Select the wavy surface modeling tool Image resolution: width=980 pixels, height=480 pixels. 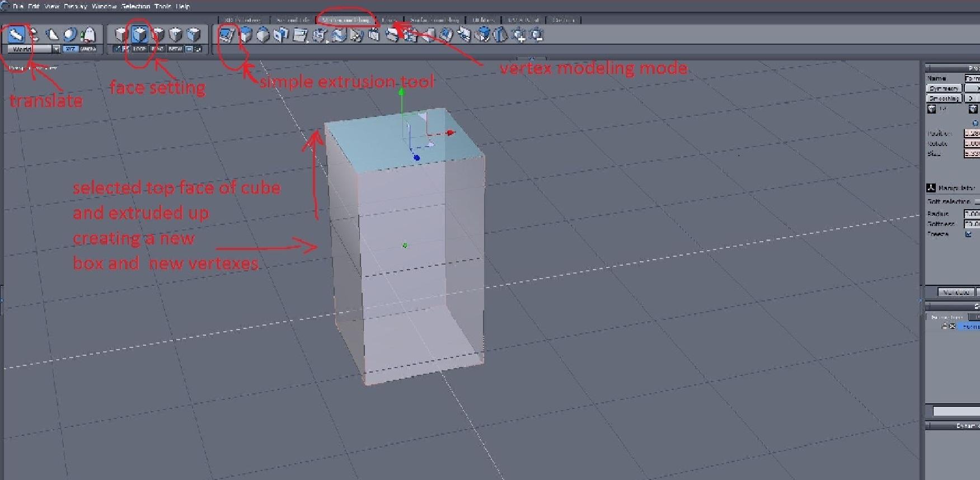pyautogui.click(x=339, y=35)
